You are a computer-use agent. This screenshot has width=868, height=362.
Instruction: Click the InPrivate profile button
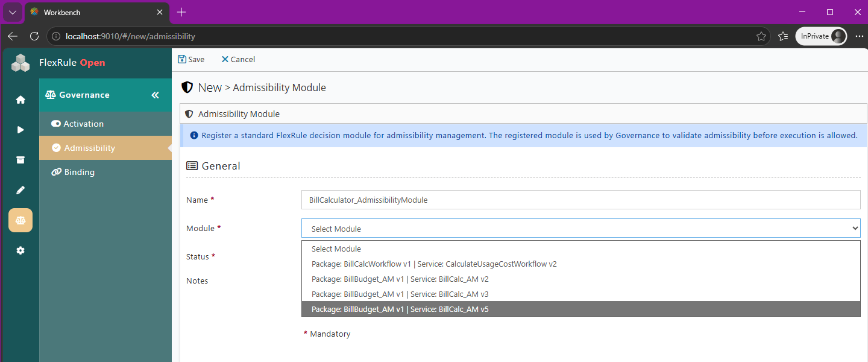821,36
